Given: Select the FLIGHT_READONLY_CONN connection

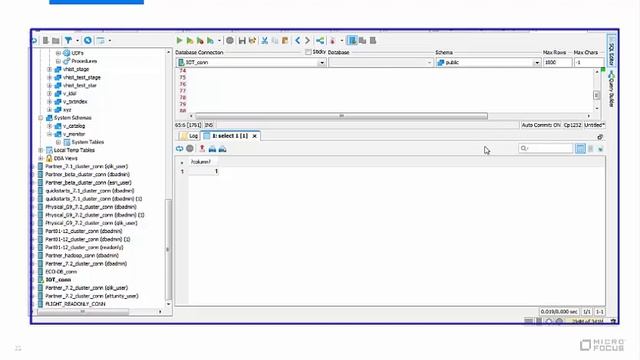Looking at the screenshot, I should [75, 304].
